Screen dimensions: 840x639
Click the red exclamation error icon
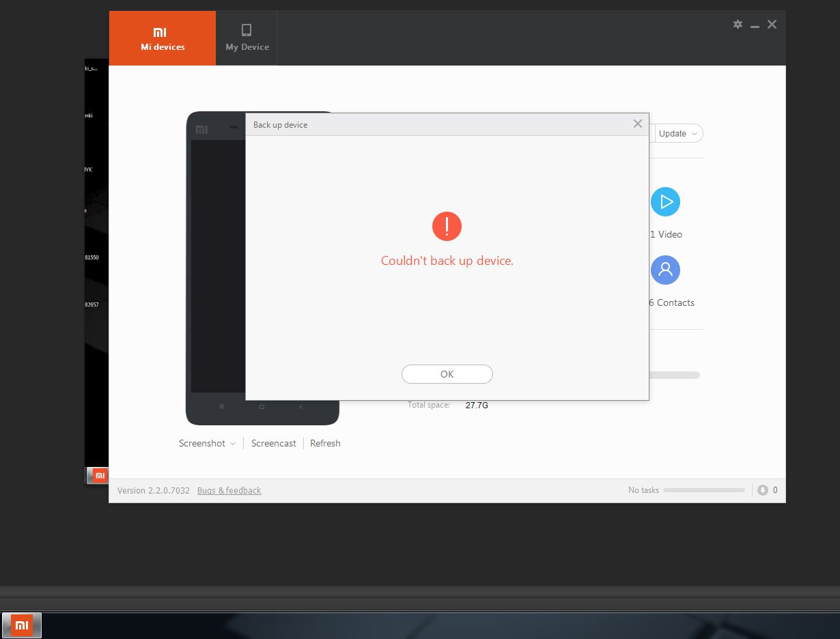coord(447,225)
